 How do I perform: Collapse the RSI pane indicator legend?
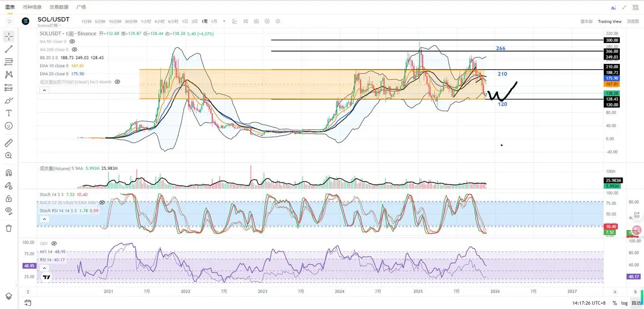(44, 268)
